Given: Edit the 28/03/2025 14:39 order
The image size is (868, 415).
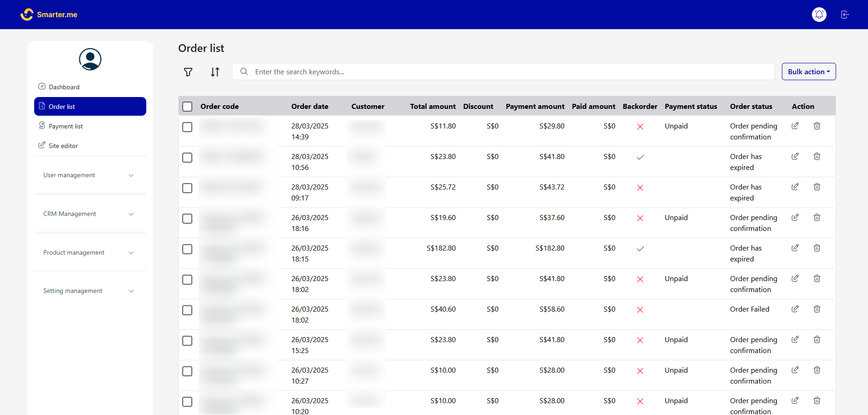Looking at the screenshot, I should [x=795, y=126].
